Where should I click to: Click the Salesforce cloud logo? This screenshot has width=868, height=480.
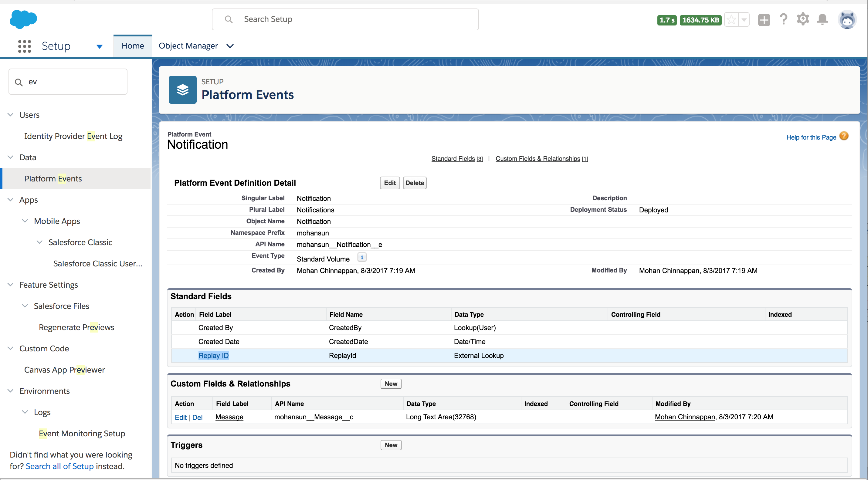point(23,19)
